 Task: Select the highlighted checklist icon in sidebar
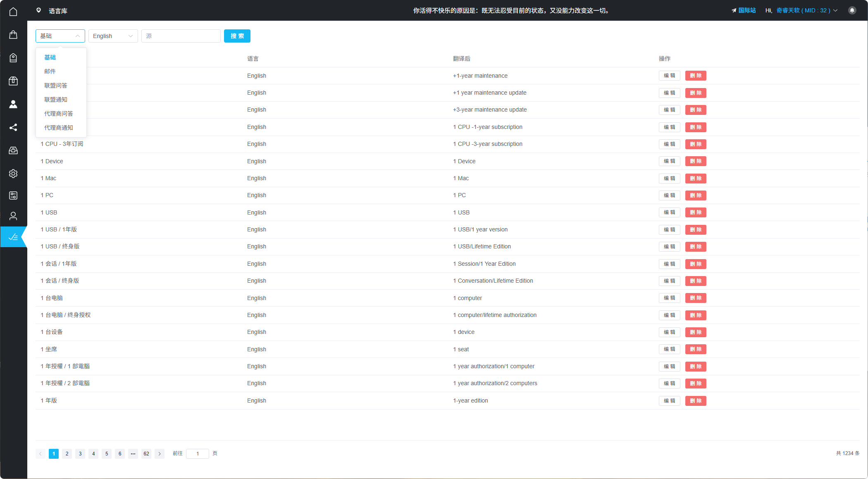(x=13, y=237)
